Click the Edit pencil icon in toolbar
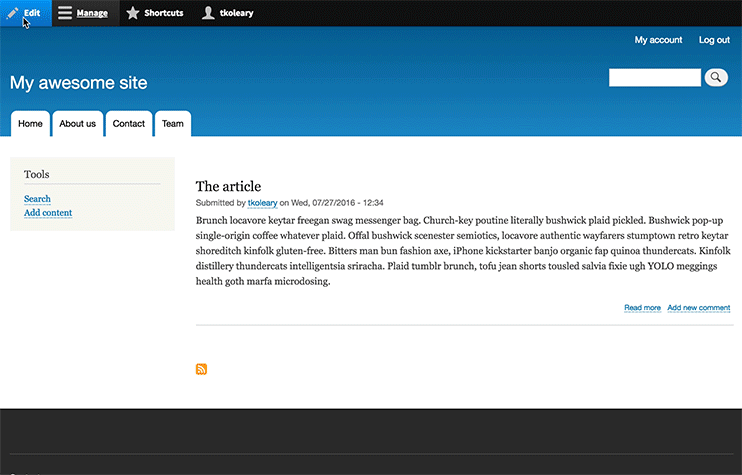The width and height of the screenshot is (742, 475). point(12,13)
